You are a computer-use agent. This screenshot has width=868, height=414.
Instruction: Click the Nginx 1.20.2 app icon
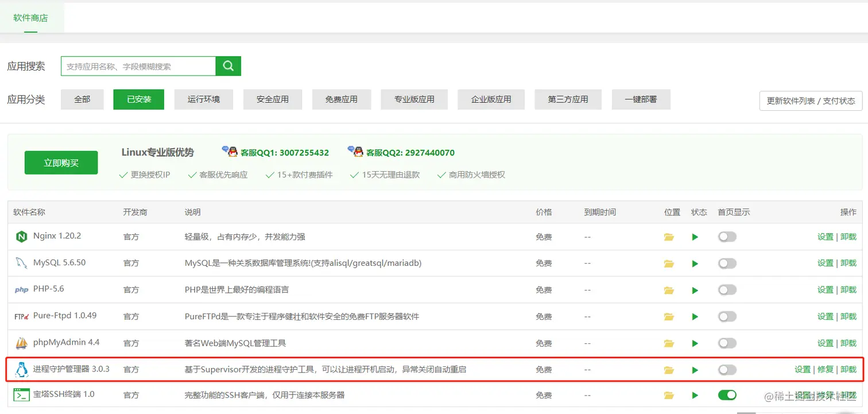(x=22, y=237)
